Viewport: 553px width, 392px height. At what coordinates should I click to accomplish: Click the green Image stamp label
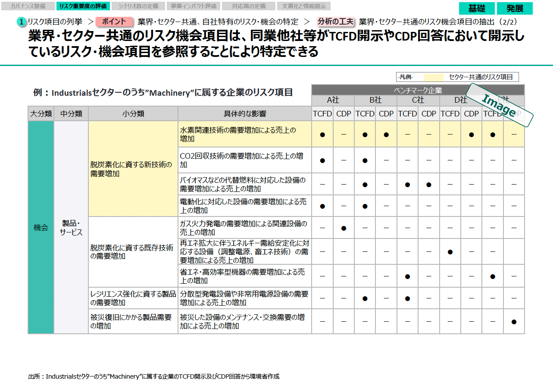click(500, 105)
